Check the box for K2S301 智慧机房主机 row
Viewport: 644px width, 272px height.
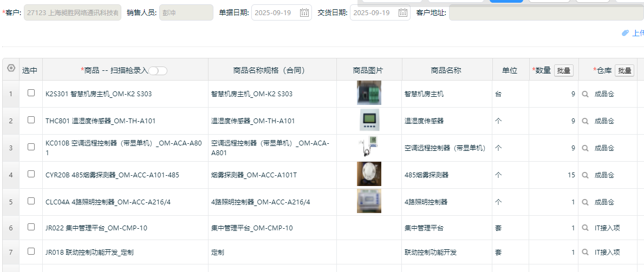click(x=31, y=92)
